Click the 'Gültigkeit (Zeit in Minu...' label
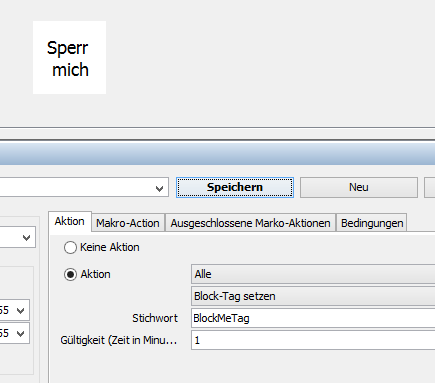435x383 pixels. point(119,340)
